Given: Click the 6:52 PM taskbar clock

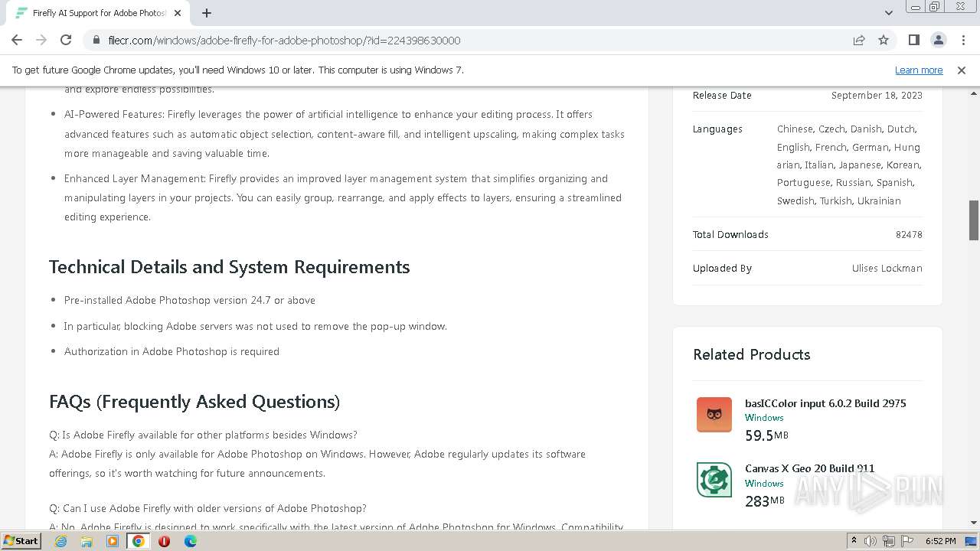Looking at the screenshot, I should tap(940, 541).
